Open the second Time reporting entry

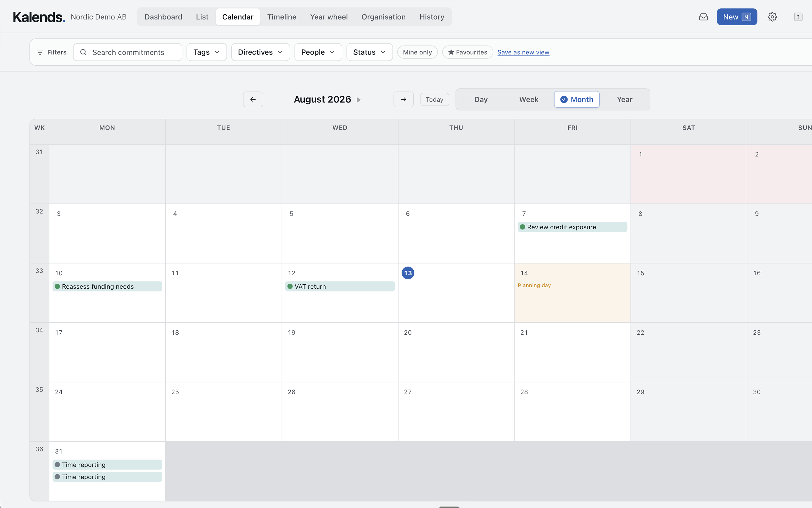click(107, 477)
